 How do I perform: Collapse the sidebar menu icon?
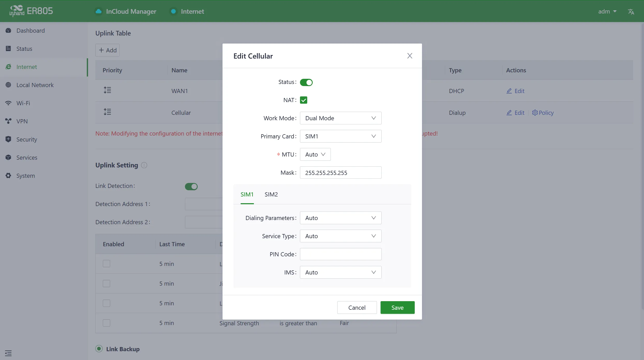tap(8, 353)
